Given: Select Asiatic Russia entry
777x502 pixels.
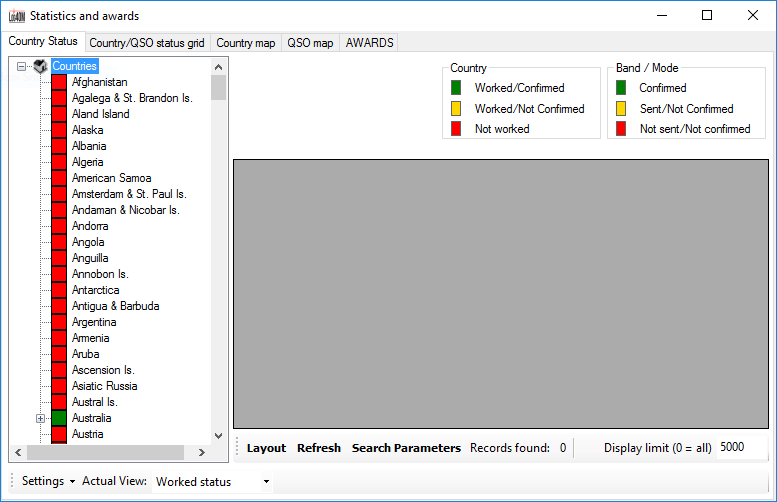Looking at the screenshot, I should [105, 386].
